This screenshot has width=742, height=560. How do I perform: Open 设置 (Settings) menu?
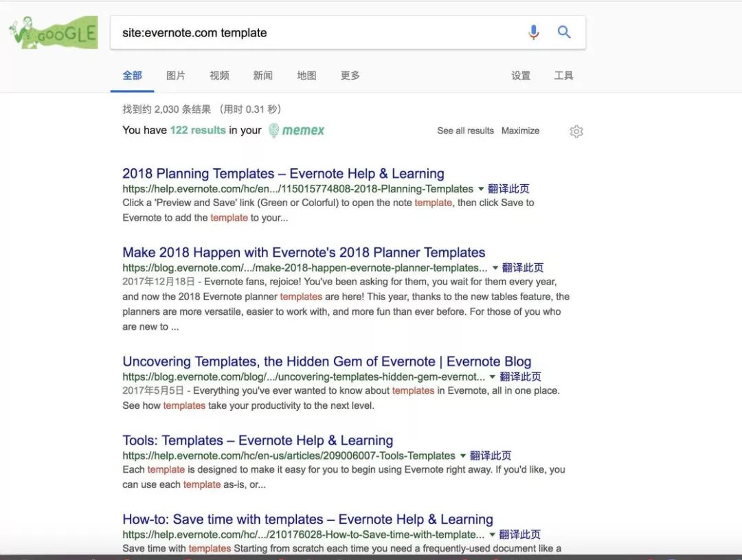point(521,76)
